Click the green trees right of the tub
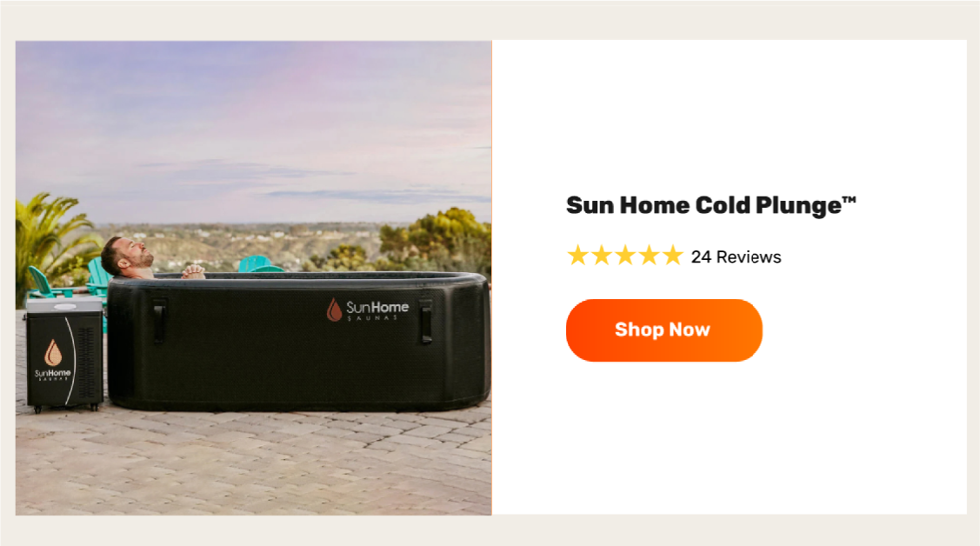The image size is (980, 546). coord(437,241)
